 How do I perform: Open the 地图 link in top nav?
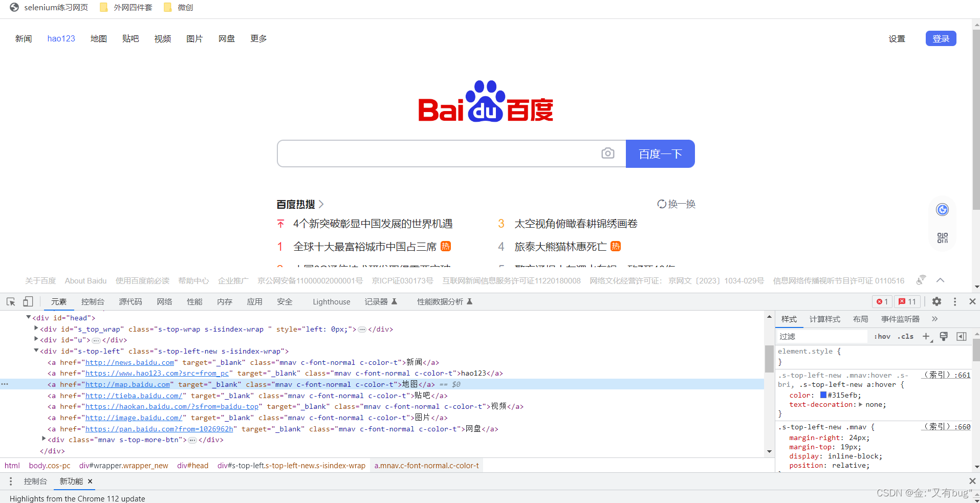pos(98,38)
